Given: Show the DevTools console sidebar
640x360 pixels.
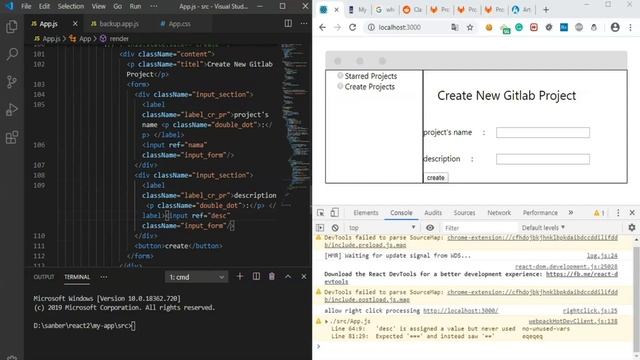Looking at the screenshot, I should pyautogui.click(x=320, y=228).
